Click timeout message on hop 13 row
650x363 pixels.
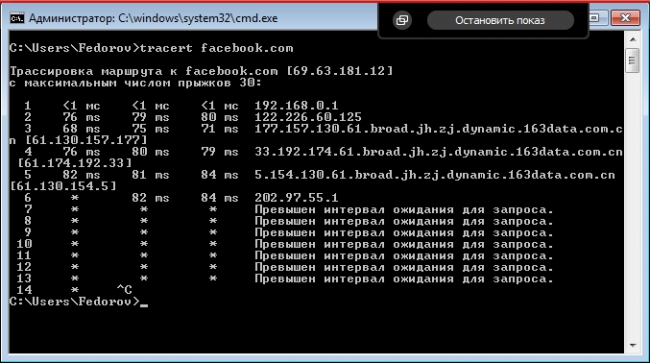tap(404, 278)
